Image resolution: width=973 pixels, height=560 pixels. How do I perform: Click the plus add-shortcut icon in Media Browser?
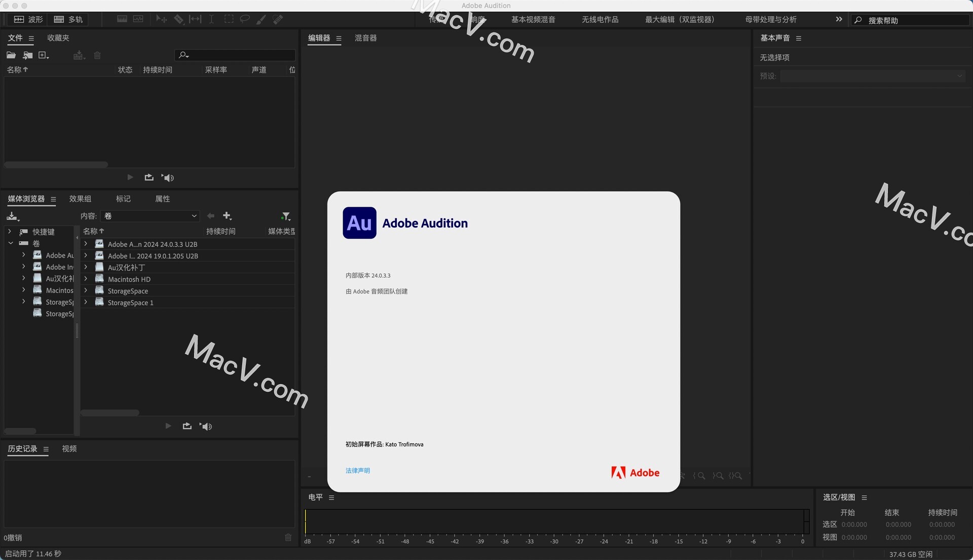tap(227, 216)
